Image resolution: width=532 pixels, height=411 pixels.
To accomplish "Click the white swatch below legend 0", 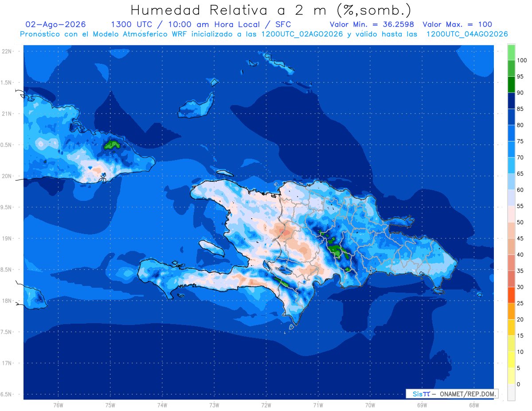I will [x=511, y=392].
